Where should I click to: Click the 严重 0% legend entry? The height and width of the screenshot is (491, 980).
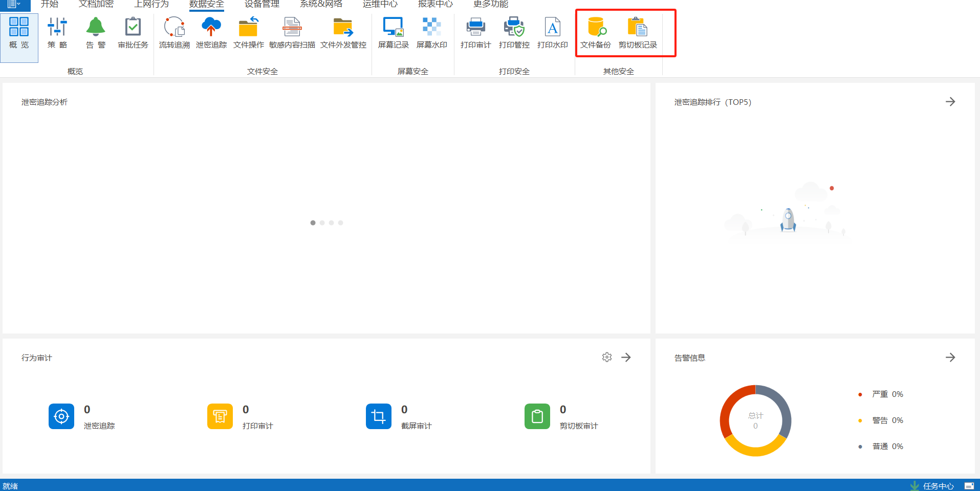point(881,394)
